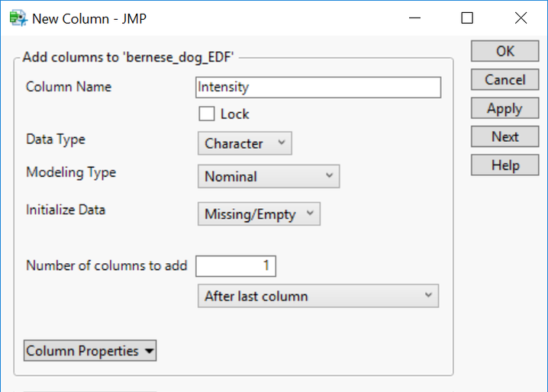Expand the Modeling Type Nominal dropdown
This screenshot has height=392, width=548.
268,176
